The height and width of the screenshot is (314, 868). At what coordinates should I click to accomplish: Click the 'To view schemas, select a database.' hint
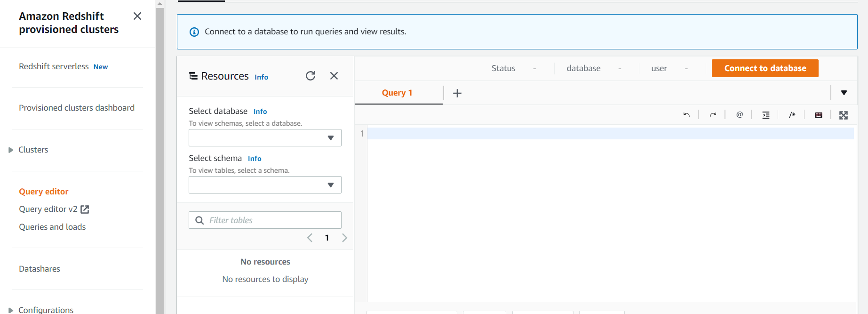[246, 123]
